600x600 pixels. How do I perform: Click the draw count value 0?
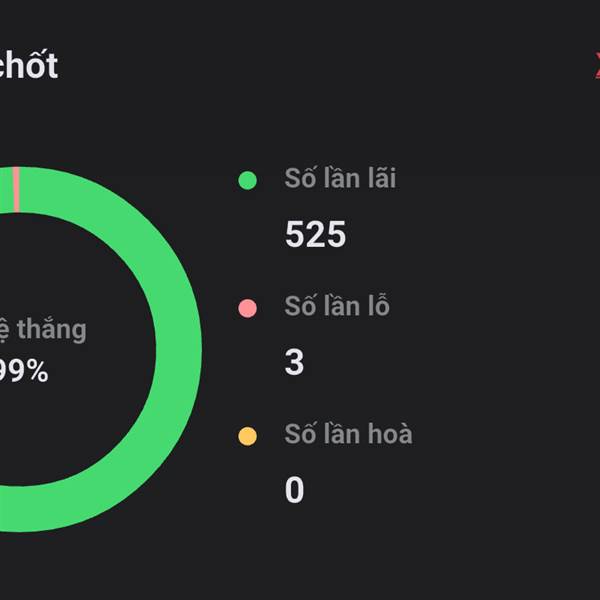pos(294,490)
